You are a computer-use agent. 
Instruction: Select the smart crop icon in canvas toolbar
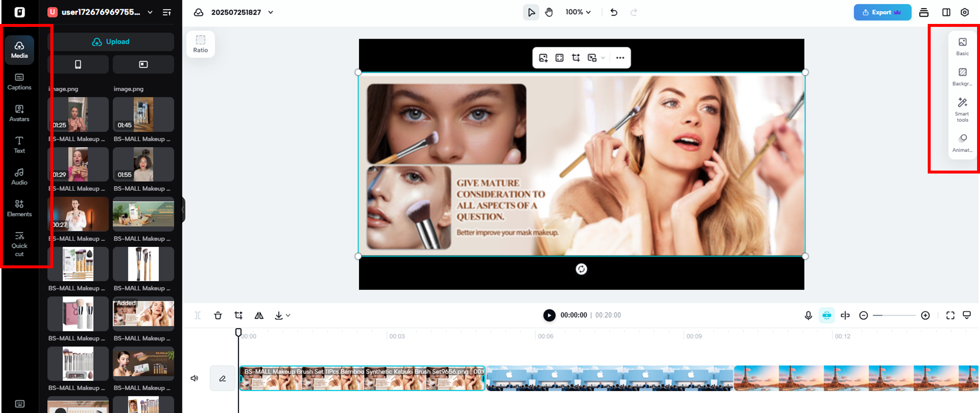pos(576,58)
